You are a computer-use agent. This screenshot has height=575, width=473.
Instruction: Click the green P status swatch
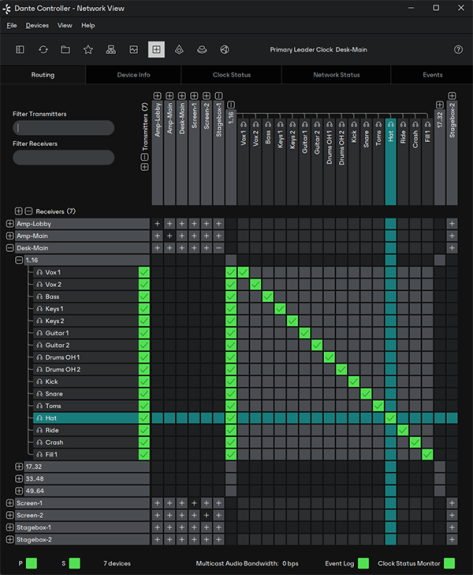pyautogui.click(x=32, y=563)
